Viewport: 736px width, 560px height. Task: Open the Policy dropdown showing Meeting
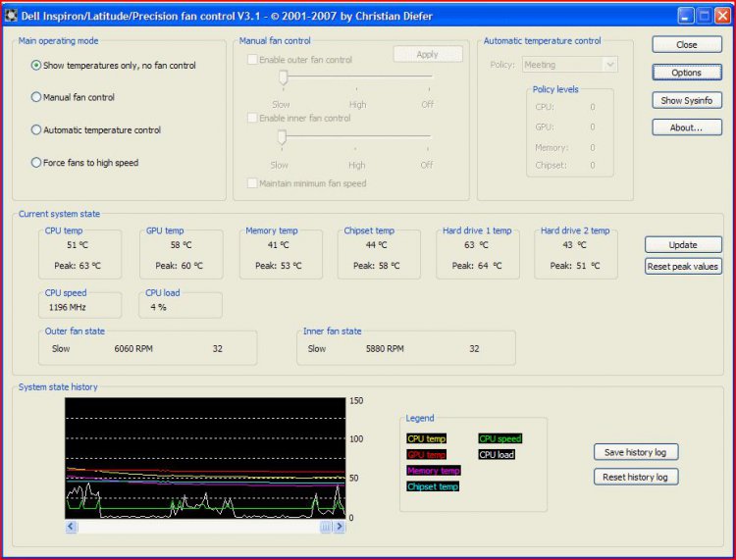(x=570, y=65)
